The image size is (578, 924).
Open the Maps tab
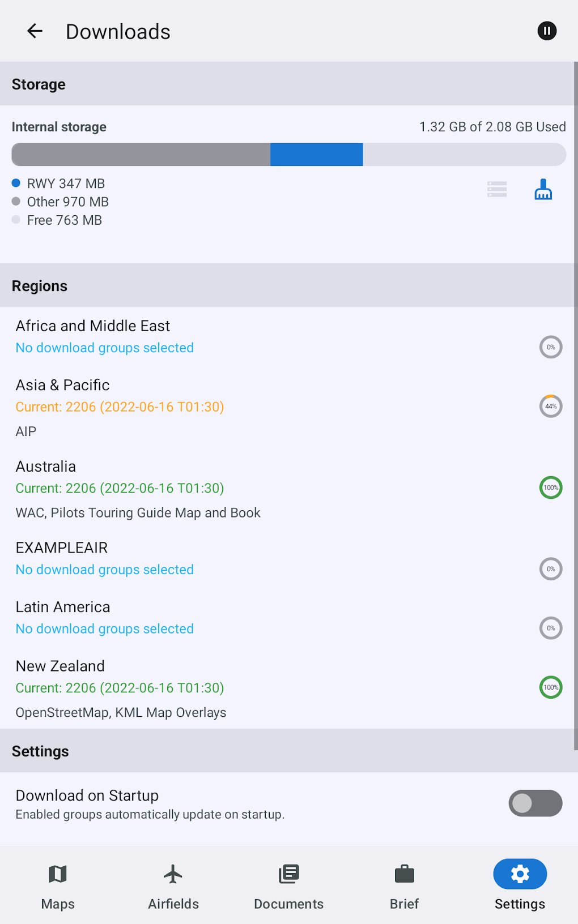click(58, 884)
